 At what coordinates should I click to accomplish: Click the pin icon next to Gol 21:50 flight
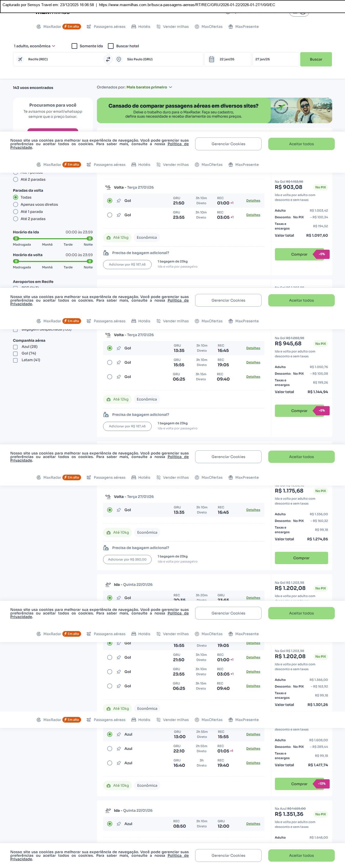click(119, 201)
